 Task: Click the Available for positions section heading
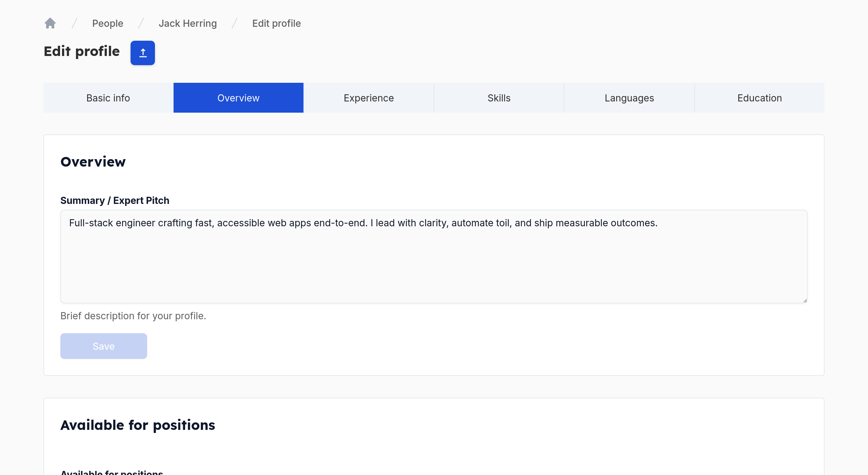pyautogui.click(x=138, y=425)
